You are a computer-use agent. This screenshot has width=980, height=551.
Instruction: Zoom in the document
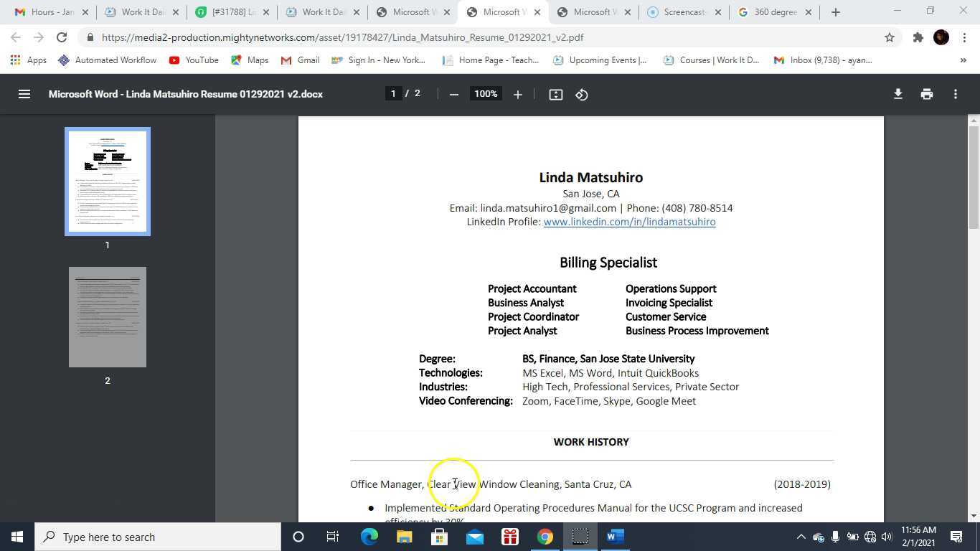pyautogui.click(x=517, y=93)
